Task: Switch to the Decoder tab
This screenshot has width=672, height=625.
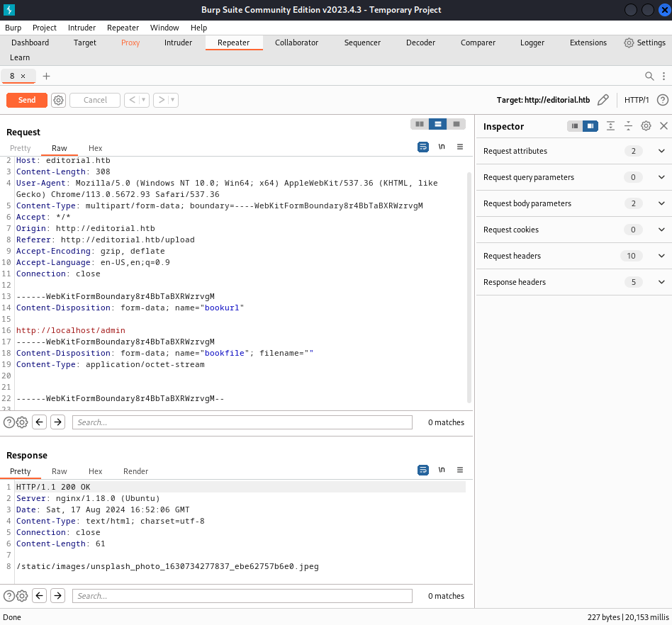Action: click(420, 43)
